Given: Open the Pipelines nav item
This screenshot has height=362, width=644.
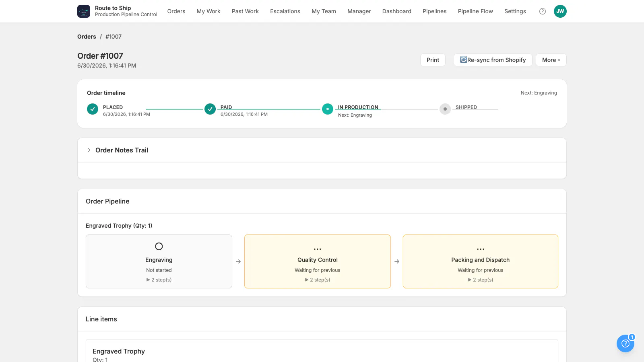Looking at the screenshot, I should [x=434, y=11].
